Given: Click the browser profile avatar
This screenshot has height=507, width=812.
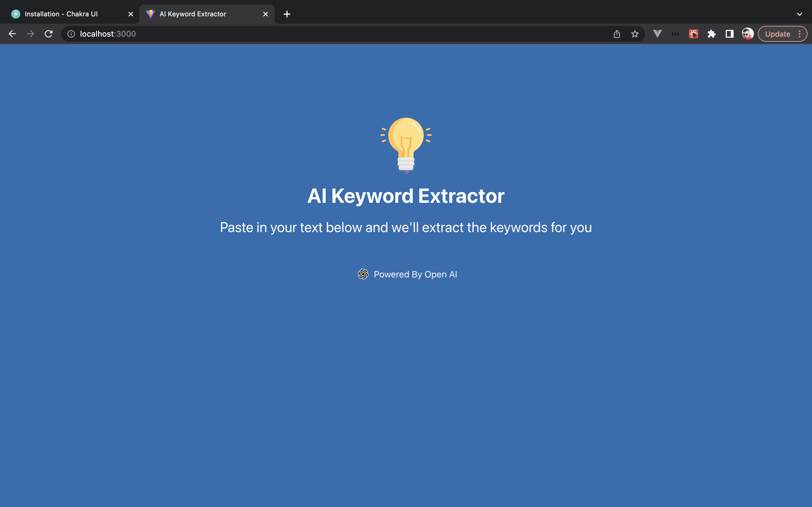Looking at the screenshot, I should click(x=748, y=34).
